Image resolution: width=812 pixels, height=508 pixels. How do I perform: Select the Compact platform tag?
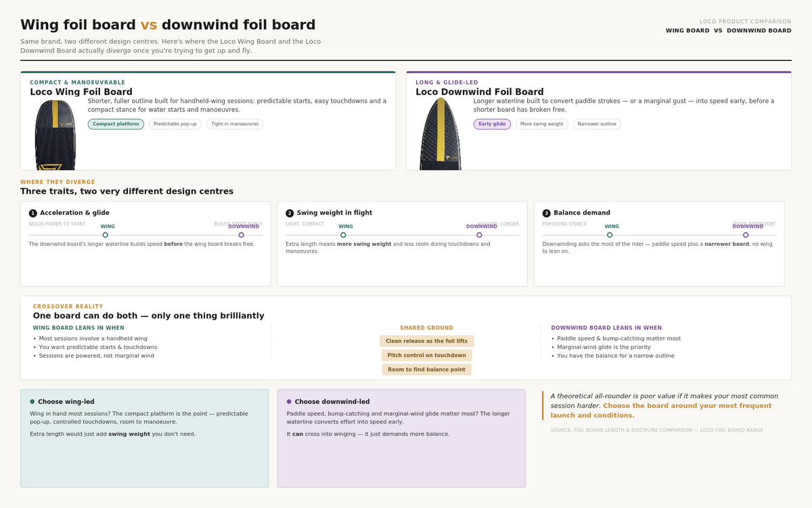[x=116, y=124]
